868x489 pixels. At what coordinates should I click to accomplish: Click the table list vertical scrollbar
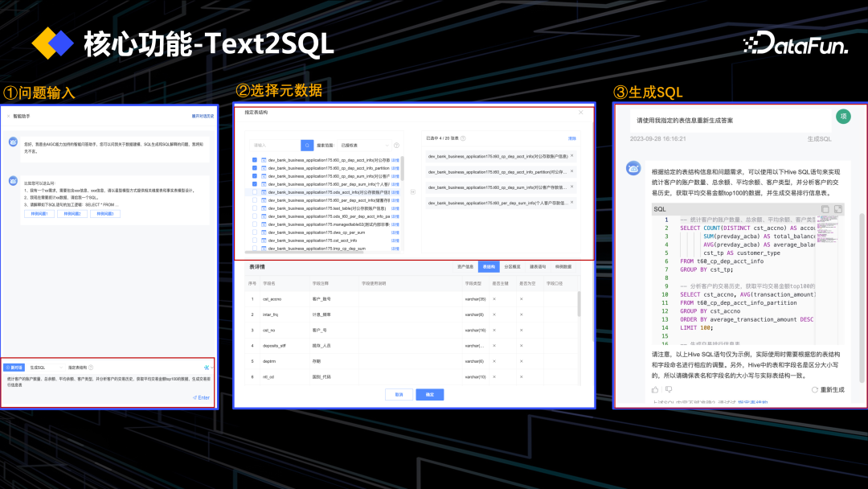tap(403, 168)
